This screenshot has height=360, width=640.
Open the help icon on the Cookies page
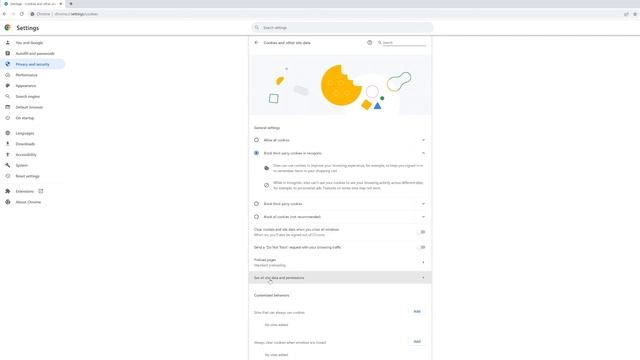coord(369,42)
